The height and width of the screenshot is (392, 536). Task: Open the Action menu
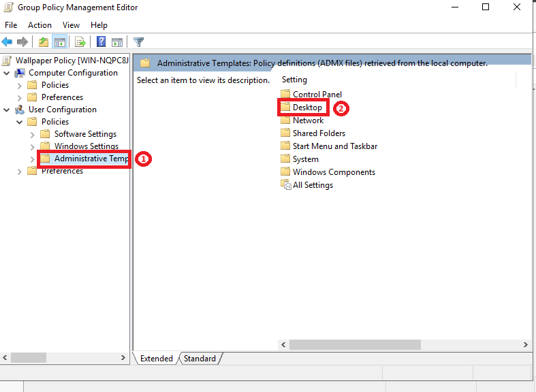40,25
